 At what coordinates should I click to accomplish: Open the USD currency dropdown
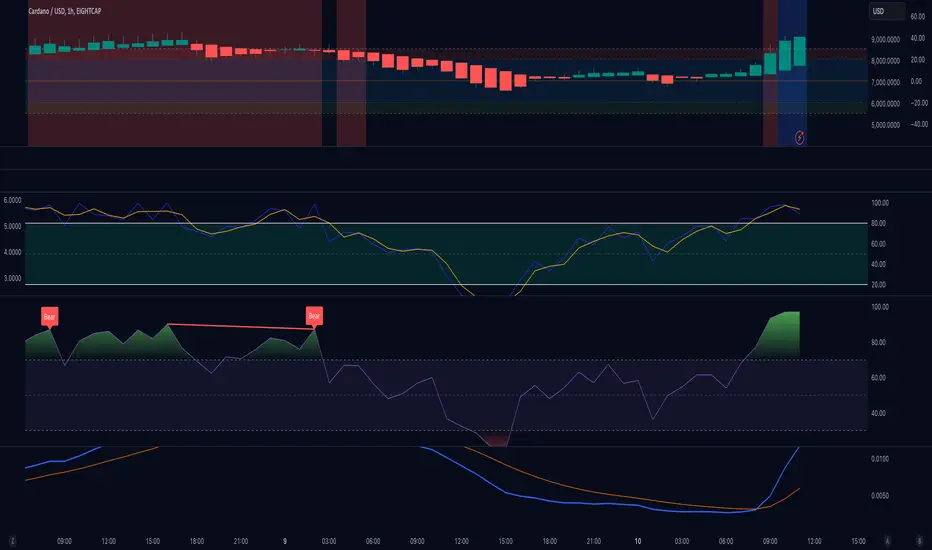coord(886,11)
